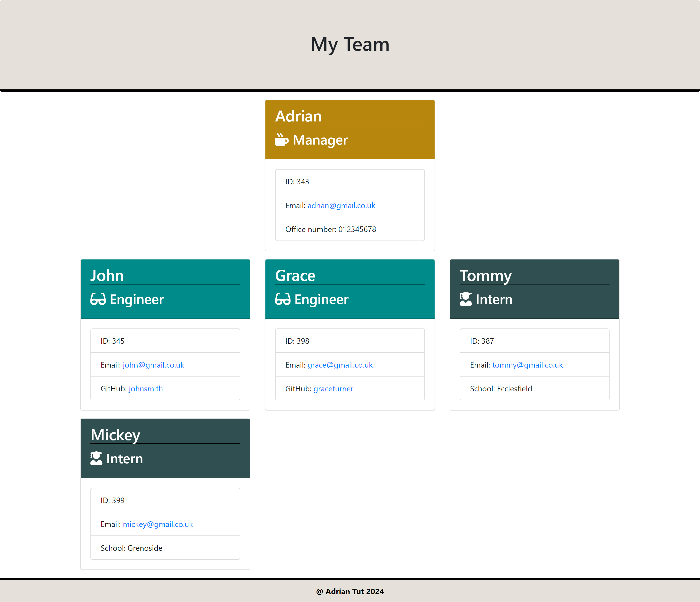Visit the johnsmith GitHub profile link
700x602 pixels.
[146, 389]
